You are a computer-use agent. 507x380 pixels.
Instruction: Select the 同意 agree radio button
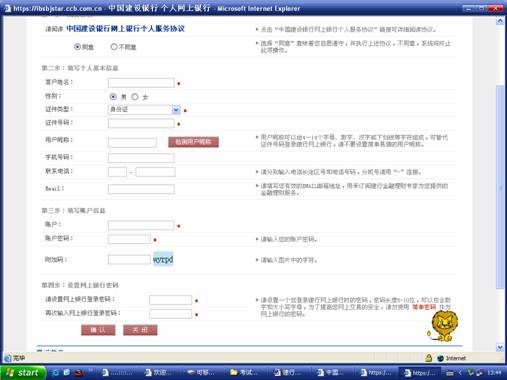click(x=77, y=47)
